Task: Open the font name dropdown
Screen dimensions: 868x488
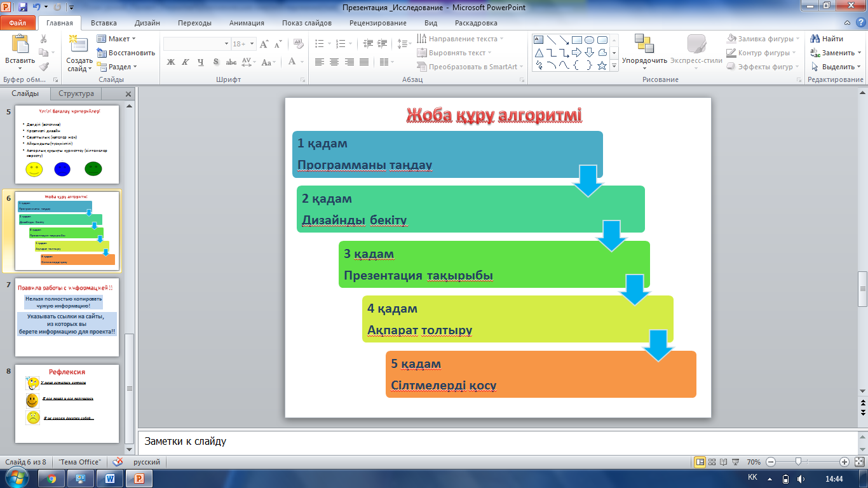Action: tap(226, 44)
